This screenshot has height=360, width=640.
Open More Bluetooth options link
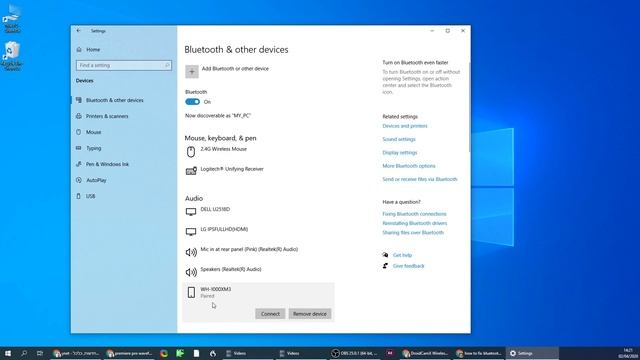pos(409,166)
